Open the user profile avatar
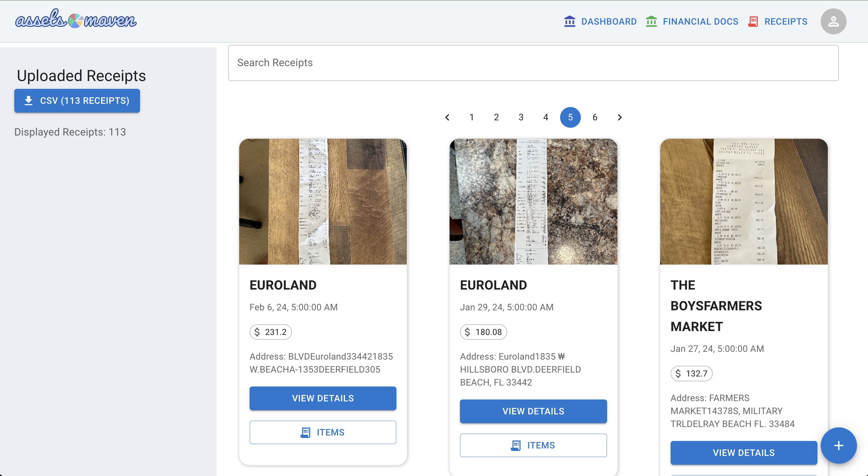868x476 pixels. tap(833, 21)
